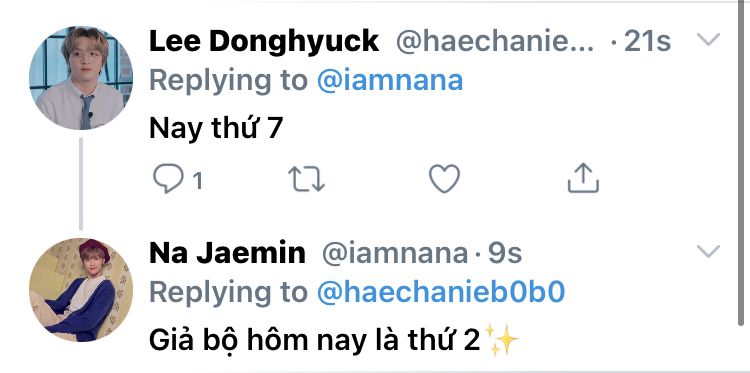Reply to Lee Donghyuck's tweet

(x=168, y=179)
